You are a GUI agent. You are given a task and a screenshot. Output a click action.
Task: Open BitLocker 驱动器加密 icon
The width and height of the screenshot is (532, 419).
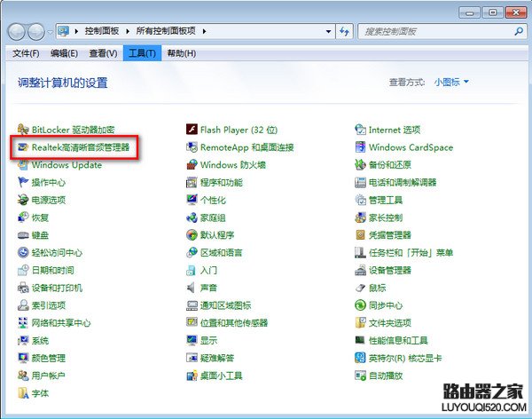(23, 130)
